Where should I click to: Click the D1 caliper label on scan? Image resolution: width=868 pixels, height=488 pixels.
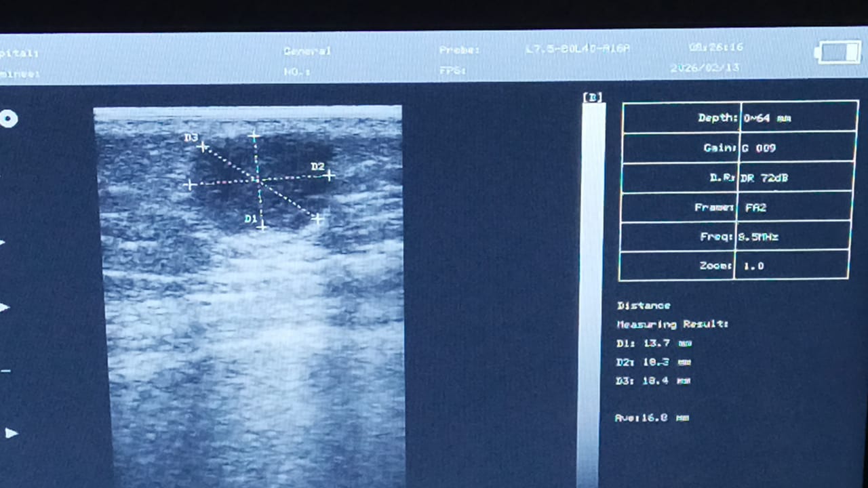click(x=250, y=219)
